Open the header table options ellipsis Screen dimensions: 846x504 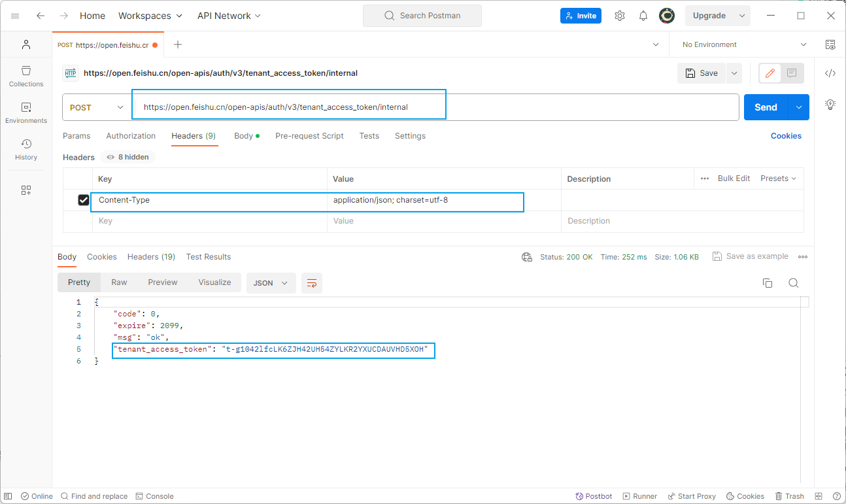[x=705, y=178]
